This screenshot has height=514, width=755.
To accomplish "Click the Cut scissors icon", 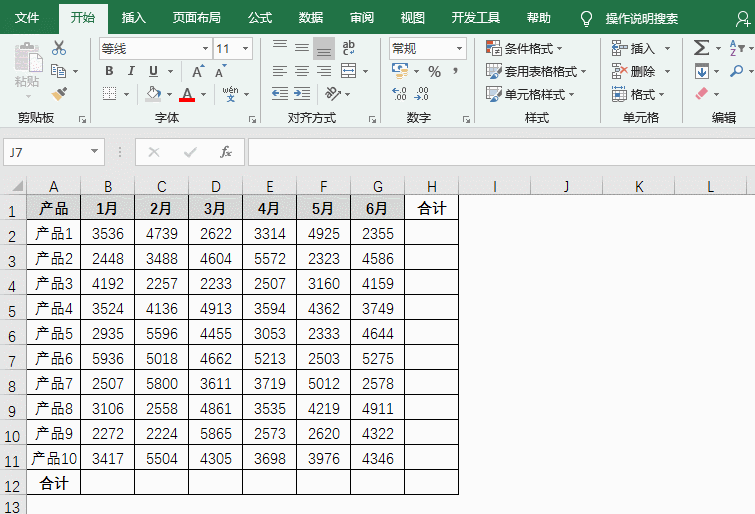I will pos(59,48).
